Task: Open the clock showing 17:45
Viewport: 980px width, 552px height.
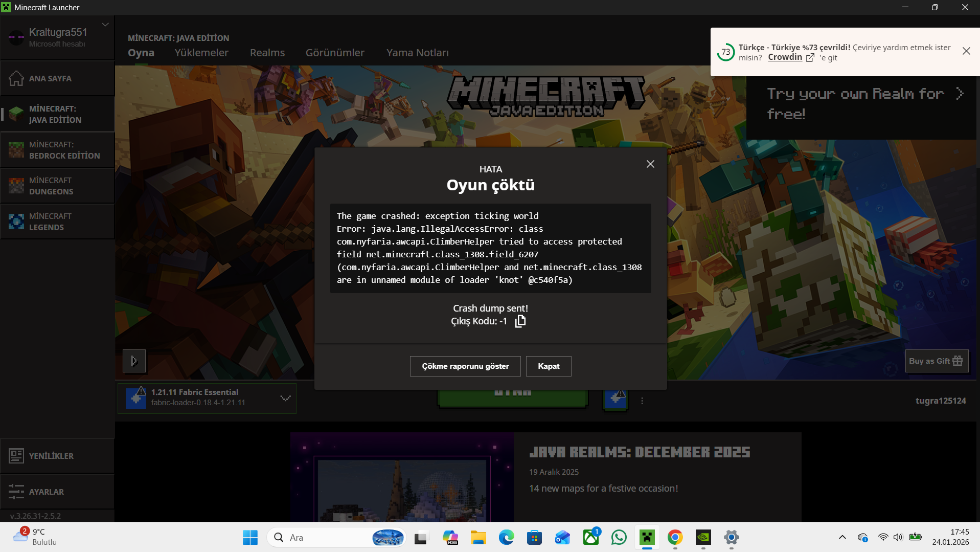Action: click(x=950, y=537)
